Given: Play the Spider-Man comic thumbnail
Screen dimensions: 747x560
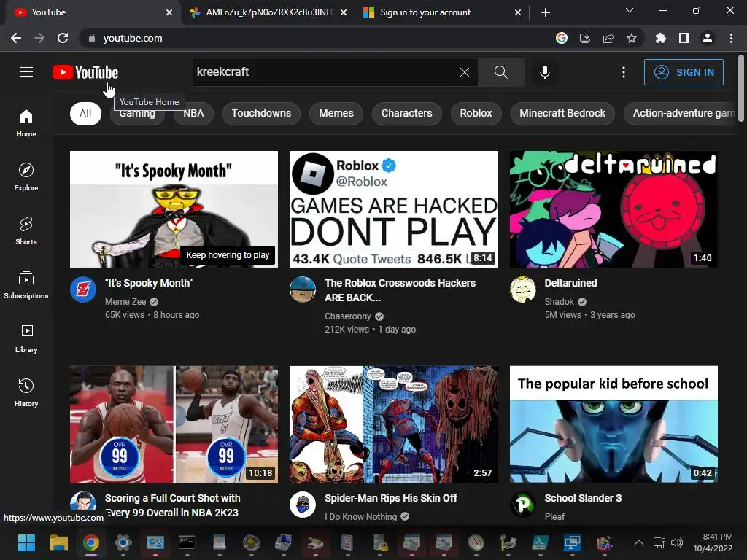Looking at the screenshot, I should pyautogui.click(x=393, y=424).
